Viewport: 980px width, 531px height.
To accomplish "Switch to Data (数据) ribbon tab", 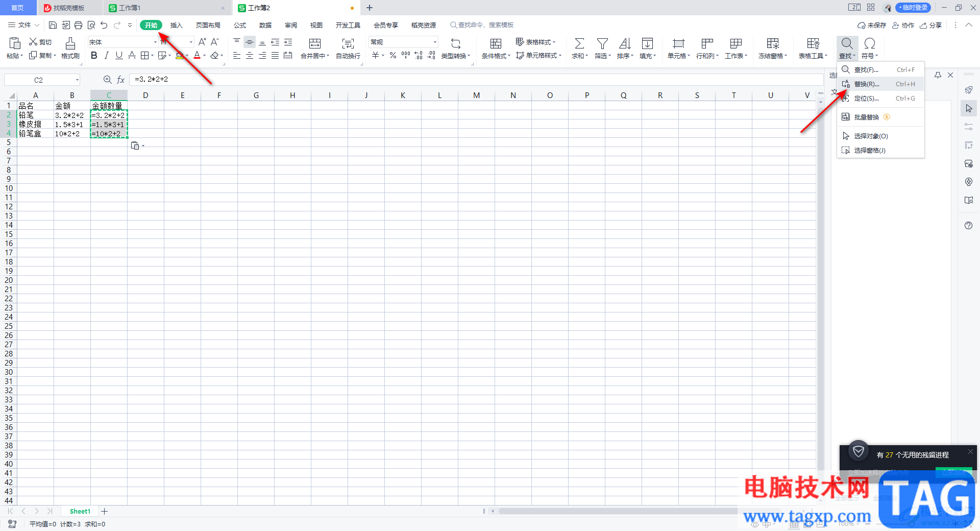I will click(x=265, y=26).
